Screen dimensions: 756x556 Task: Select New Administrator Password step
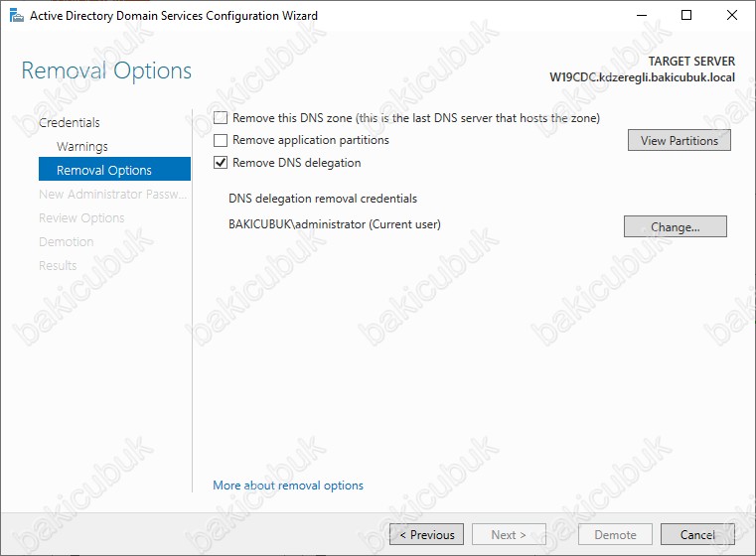coord(112,195)
